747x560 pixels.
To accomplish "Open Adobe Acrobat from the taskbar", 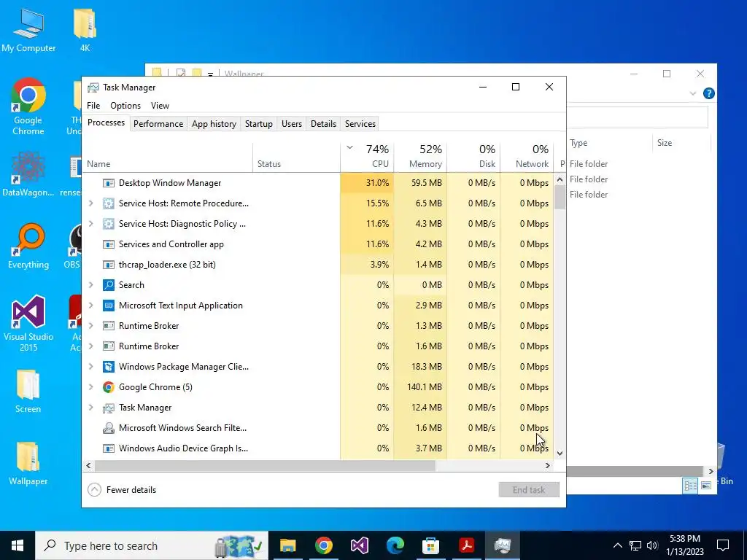I will 466,545.
